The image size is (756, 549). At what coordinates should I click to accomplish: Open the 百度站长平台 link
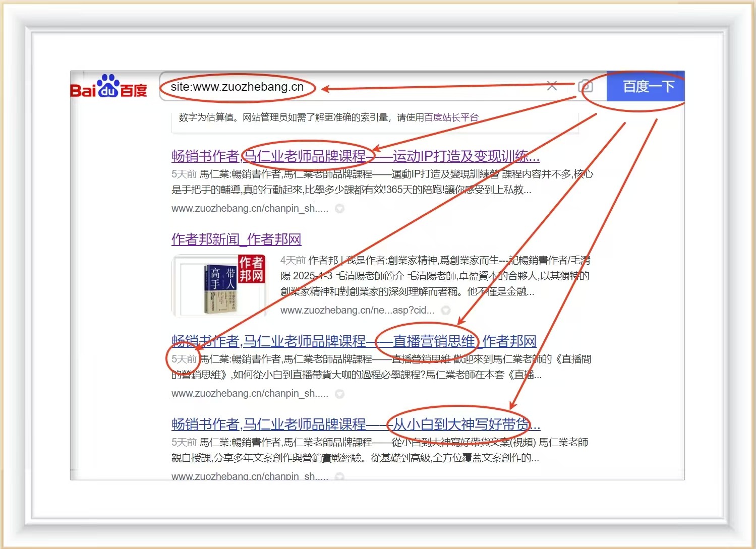point(451,117)
